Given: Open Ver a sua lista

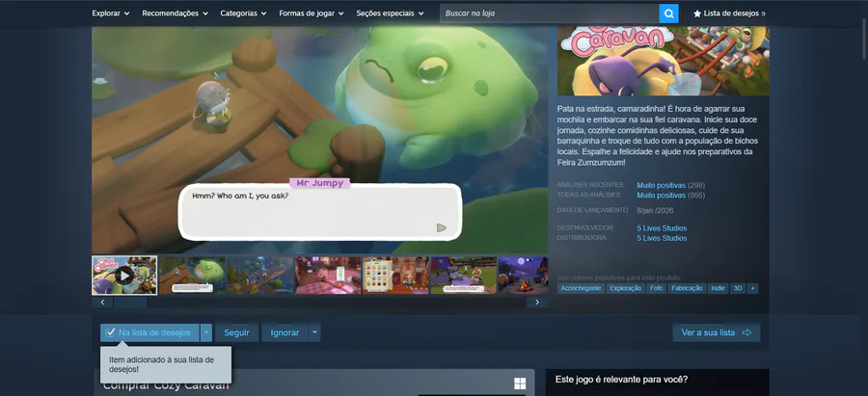Looking at the screenshot, I should [717, 332].
